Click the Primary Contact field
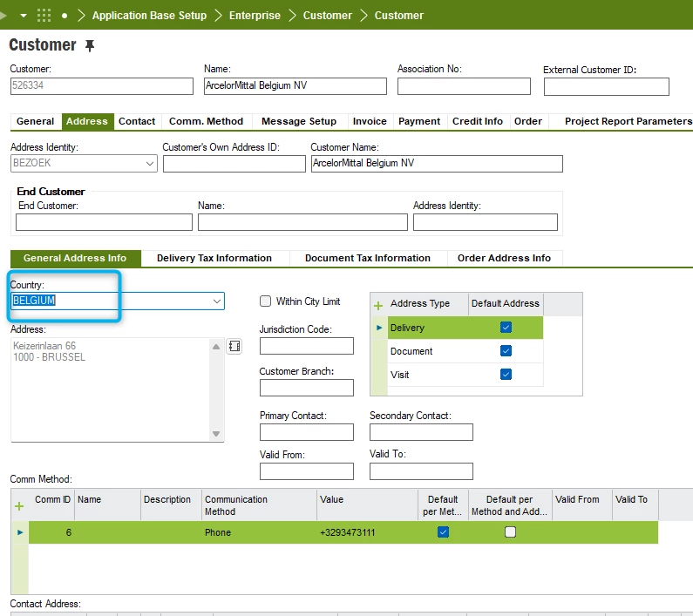 [x=307, y=432]
